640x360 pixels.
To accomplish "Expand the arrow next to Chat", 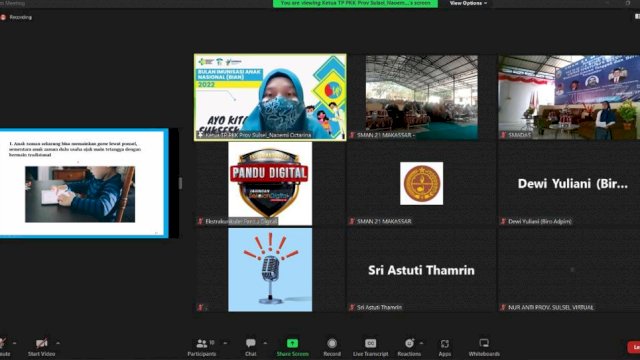I will click(265, 343).
